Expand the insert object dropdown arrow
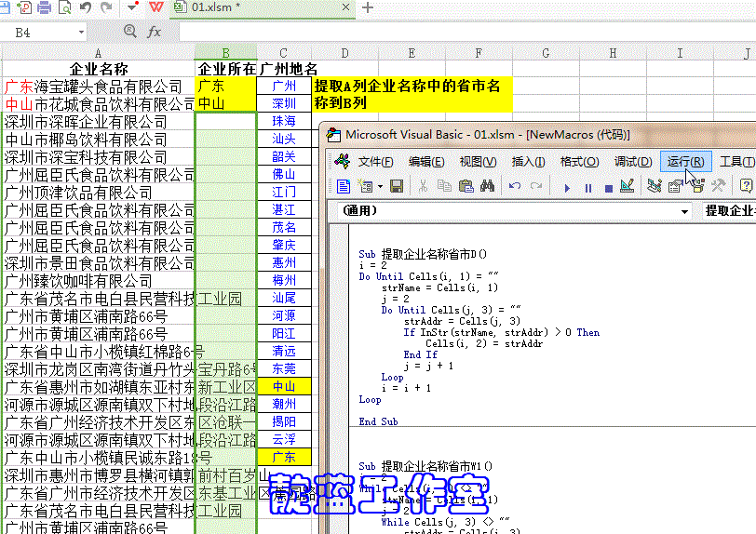 pos(381,186)
